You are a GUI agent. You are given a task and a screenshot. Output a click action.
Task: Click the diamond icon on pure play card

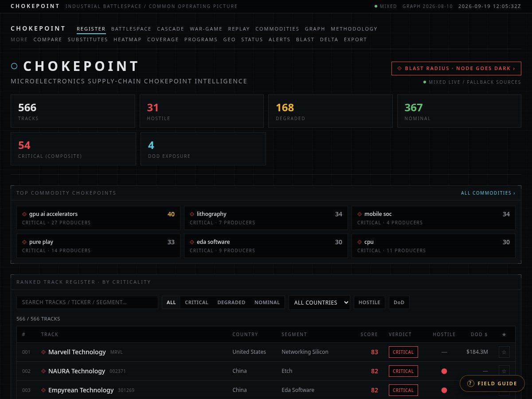pos(24,242)
